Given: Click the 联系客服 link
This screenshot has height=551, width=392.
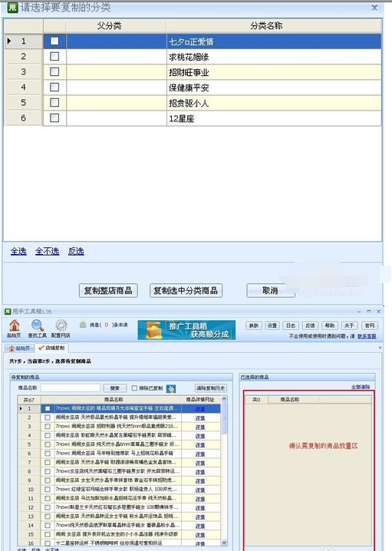Looking at the screenshot, I should (367, 336).
